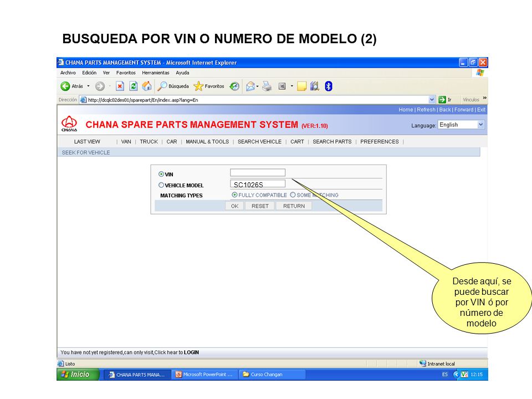Click the forward arrow icon in toolbar

click(100, 86)
